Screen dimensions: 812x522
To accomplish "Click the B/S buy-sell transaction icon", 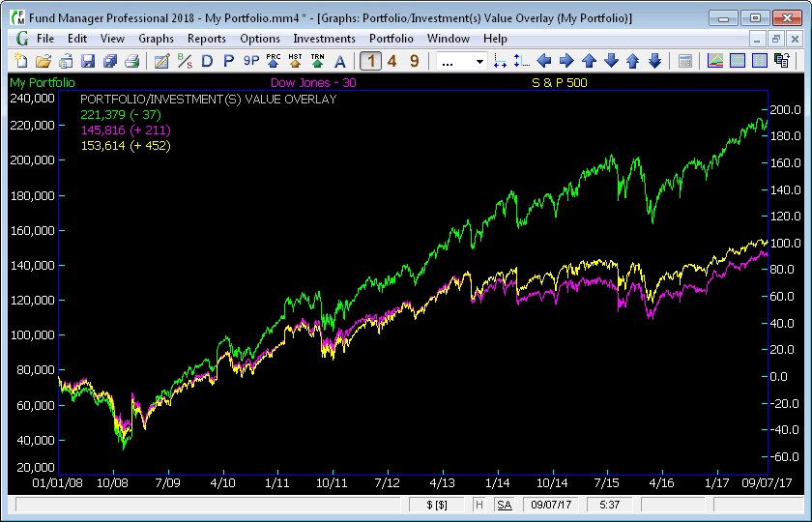I will tap(185, 61).
